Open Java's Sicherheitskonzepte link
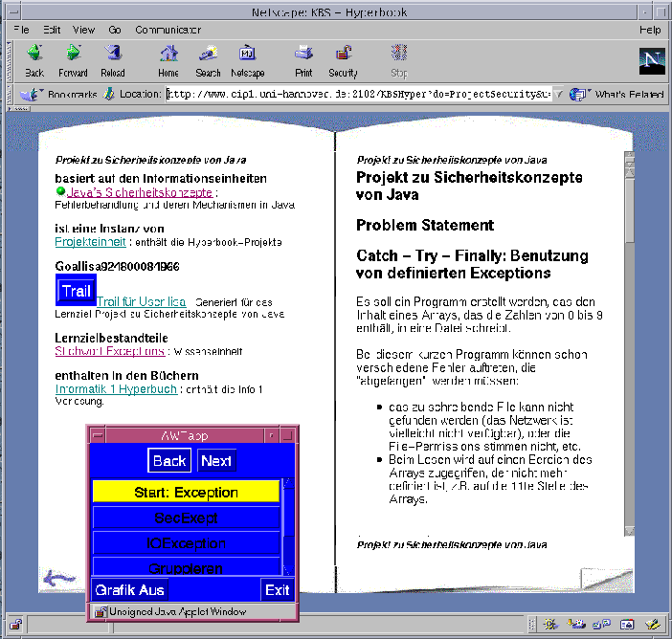This screenshot has height=639, width=672. [x=140, y=192]
